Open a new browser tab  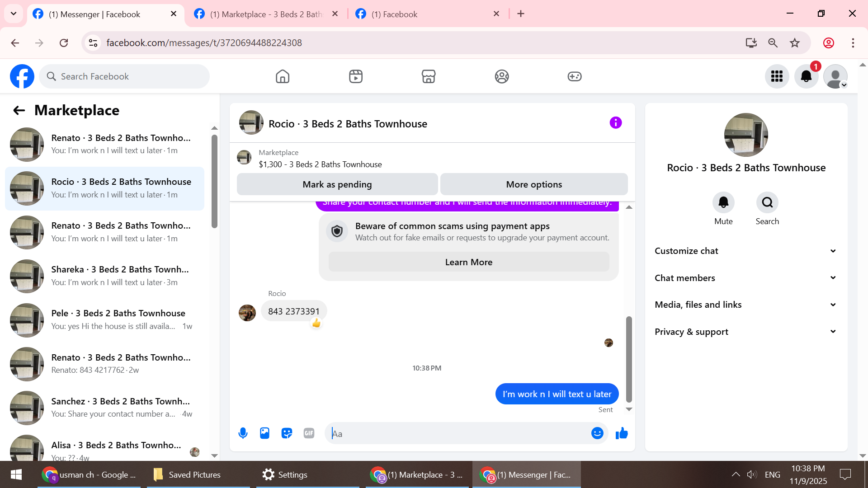click(521, 14)
